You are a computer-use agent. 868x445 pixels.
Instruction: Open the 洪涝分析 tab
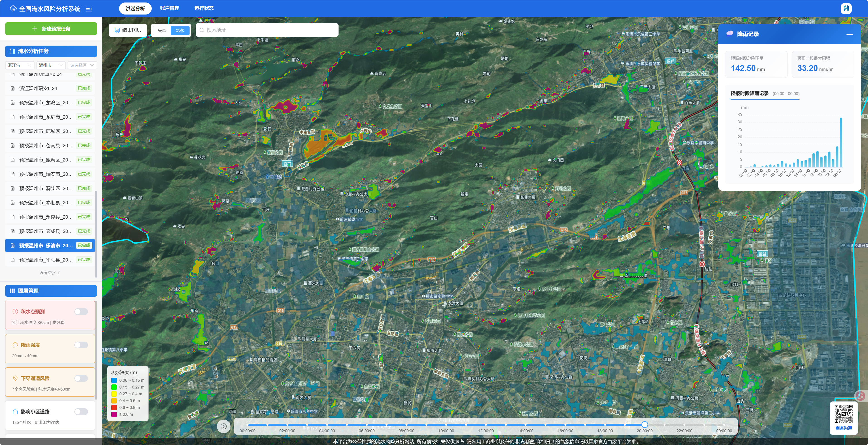click(135, 8)
